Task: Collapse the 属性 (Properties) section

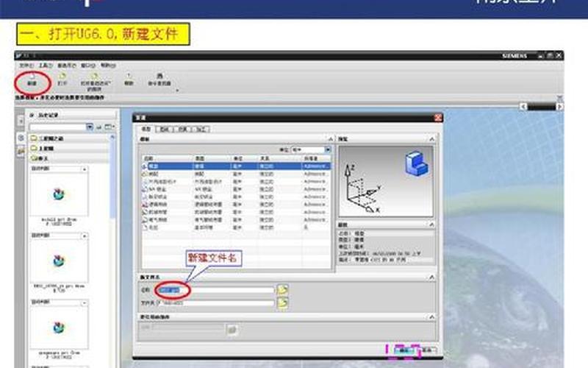Action: tap(431, 224)
